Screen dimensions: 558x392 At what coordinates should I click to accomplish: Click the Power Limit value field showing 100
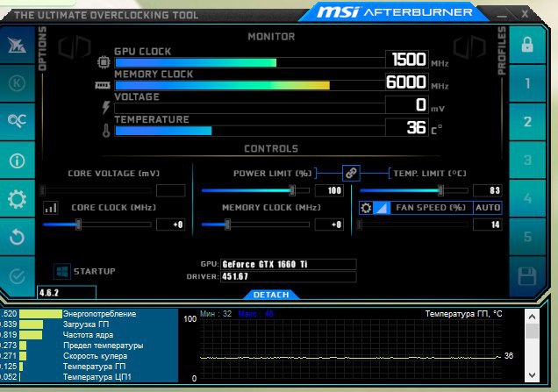coord(330,190)
